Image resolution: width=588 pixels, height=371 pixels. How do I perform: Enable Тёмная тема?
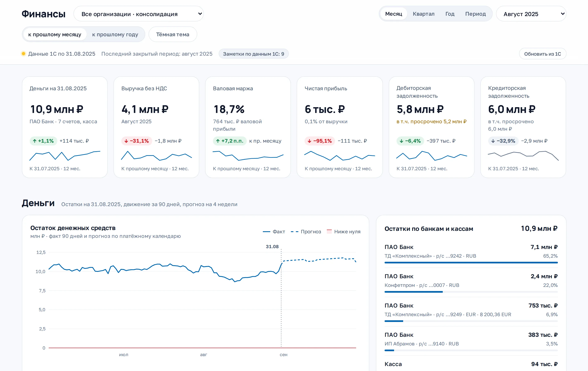[x=173, y=34]
